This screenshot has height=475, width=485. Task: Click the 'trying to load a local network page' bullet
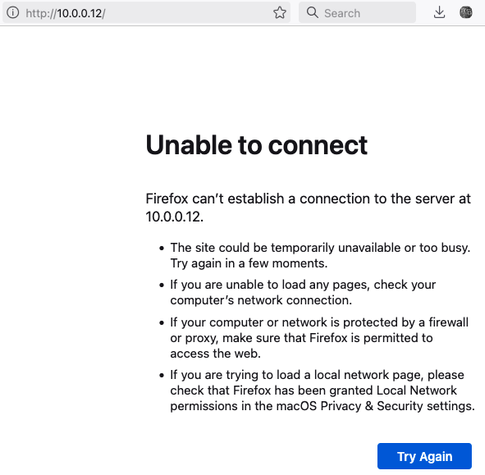coord(322,390)
